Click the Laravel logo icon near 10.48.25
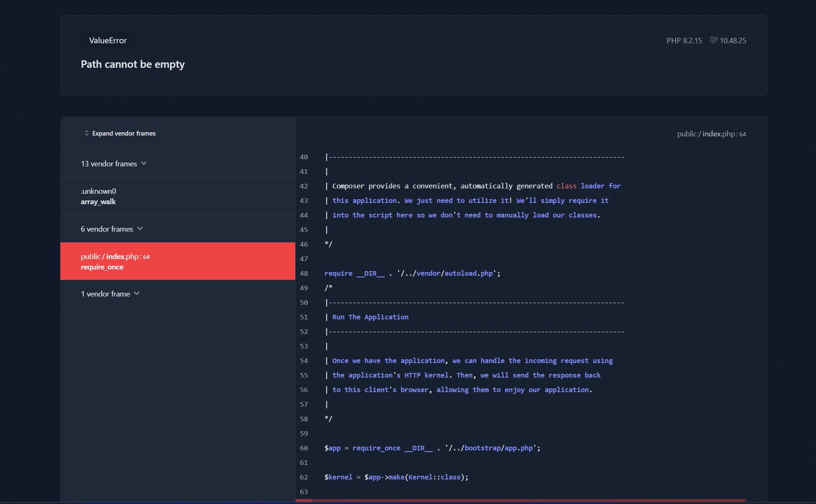This screenshot has height=504, width=816. tap(713, 40)
